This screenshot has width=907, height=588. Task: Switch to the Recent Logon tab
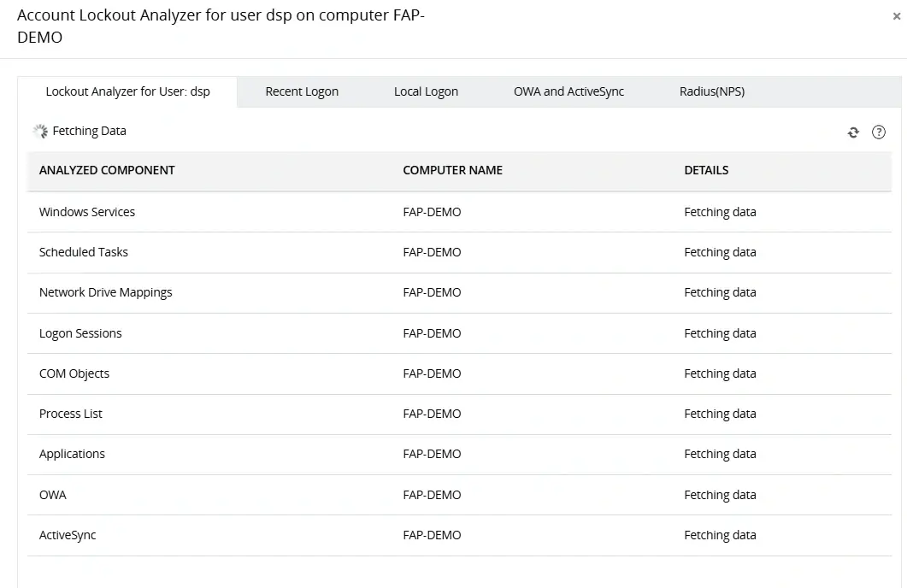[302, 91]
